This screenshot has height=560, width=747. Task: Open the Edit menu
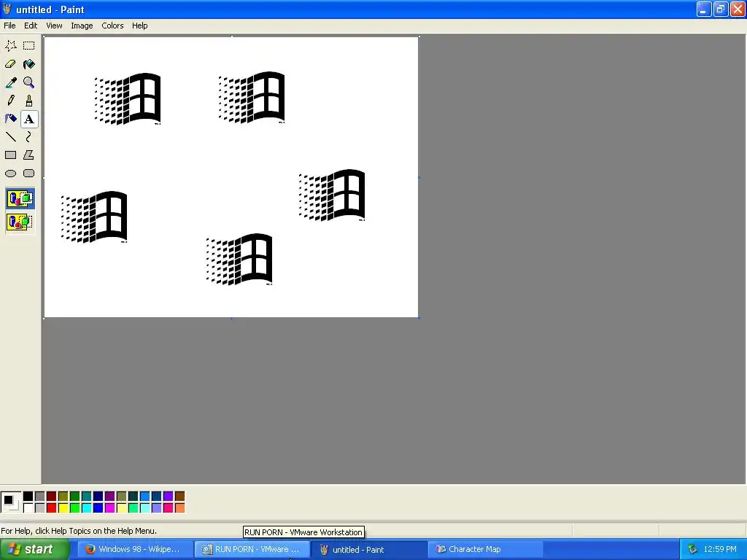point(31,26)
